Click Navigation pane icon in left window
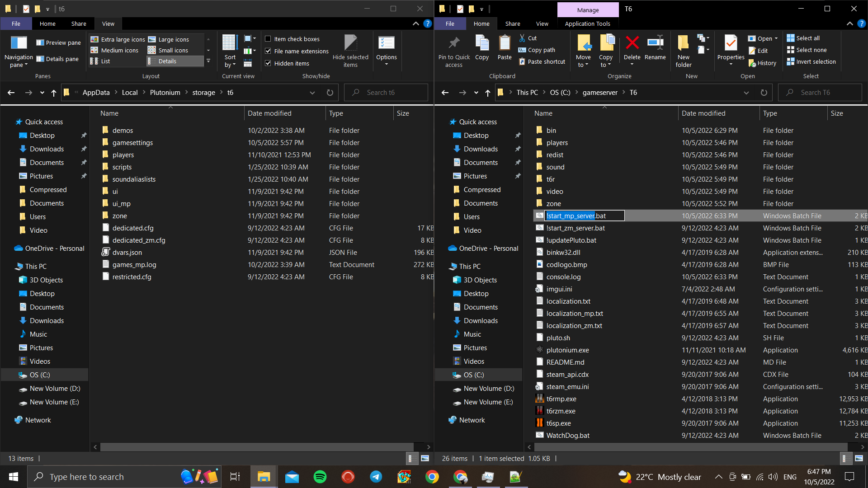The width and height of the screenshot is (868, 488). point(19,43)
